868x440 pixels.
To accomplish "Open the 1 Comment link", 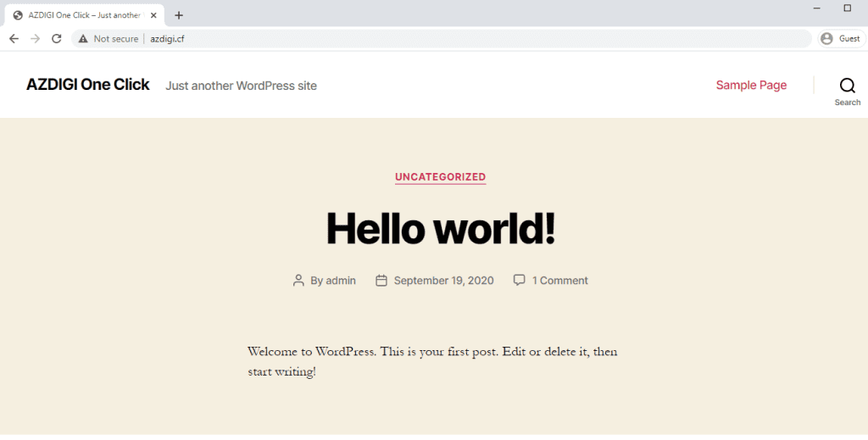I will point(559,281).
